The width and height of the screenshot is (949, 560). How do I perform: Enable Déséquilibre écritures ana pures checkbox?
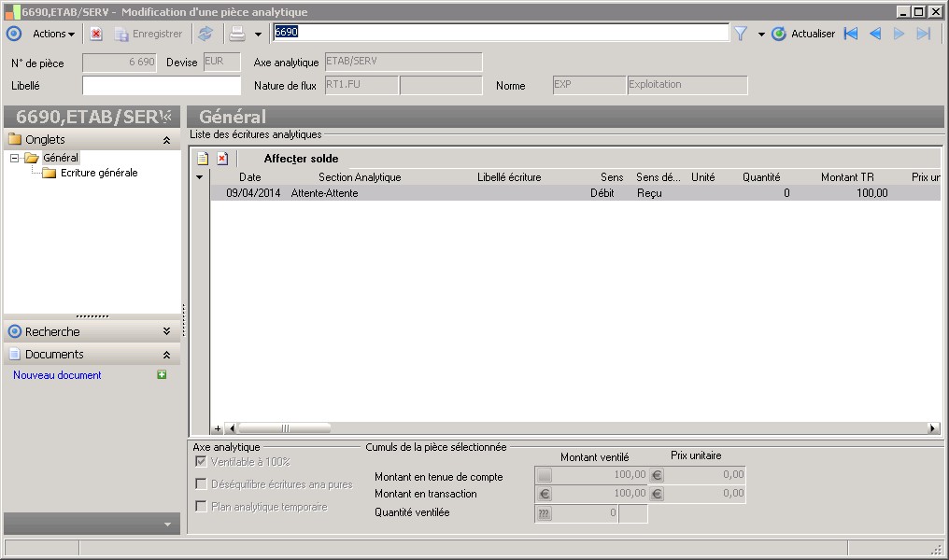point(201,483)
